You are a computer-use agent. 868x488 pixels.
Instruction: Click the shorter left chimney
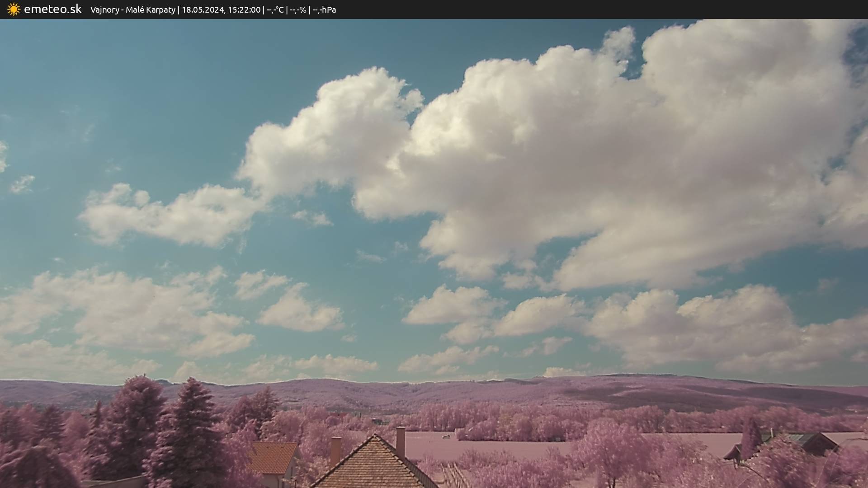coord(335,450)
